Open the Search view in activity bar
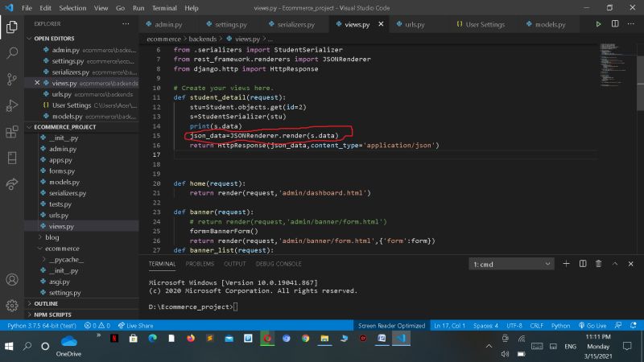This screenshot has width=644, height=362. [12, 52]
